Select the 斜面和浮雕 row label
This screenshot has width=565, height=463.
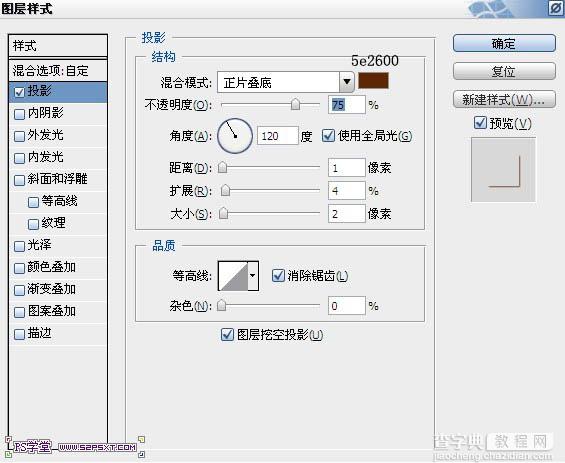(x=58, y=179)
